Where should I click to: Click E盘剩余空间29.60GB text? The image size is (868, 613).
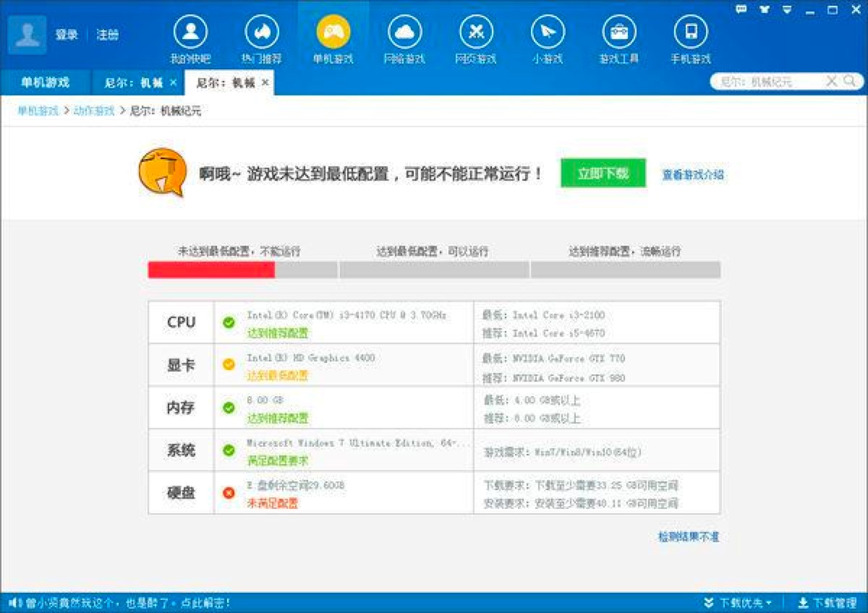(296, 485)
